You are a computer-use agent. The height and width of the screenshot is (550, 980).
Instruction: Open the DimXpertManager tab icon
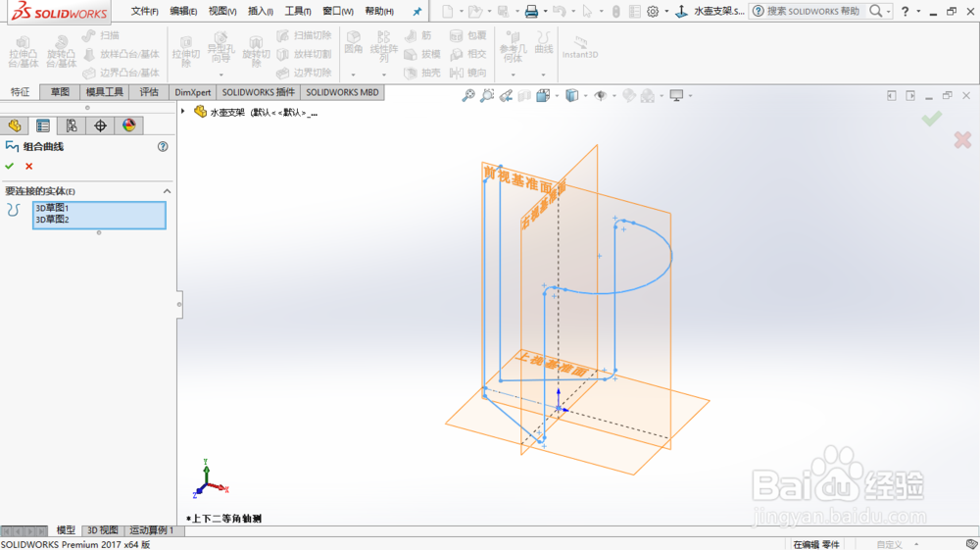pyautogui.click(x=100, y=125)
